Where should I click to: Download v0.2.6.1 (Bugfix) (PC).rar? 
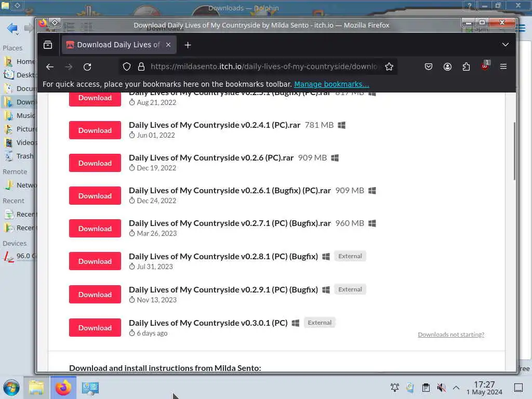[x=95, y=196]
